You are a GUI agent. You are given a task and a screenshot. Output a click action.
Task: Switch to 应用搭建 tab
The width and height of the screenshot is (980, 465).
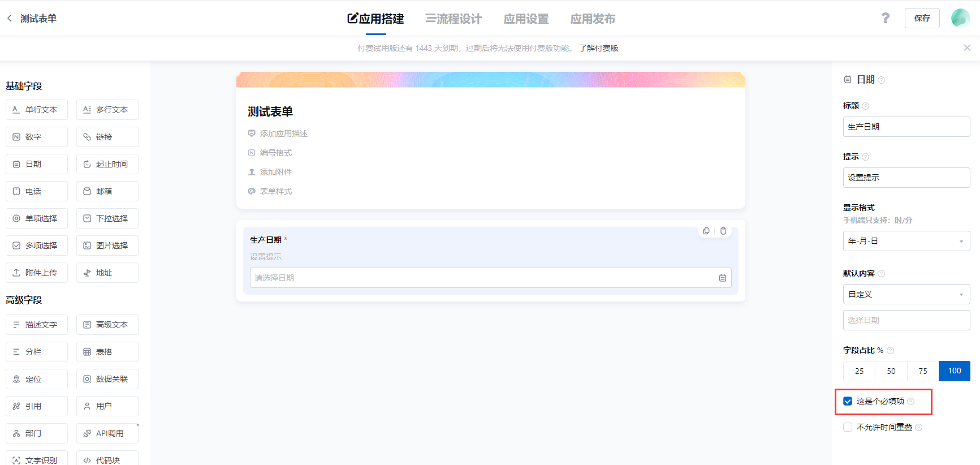click(375, 19)
